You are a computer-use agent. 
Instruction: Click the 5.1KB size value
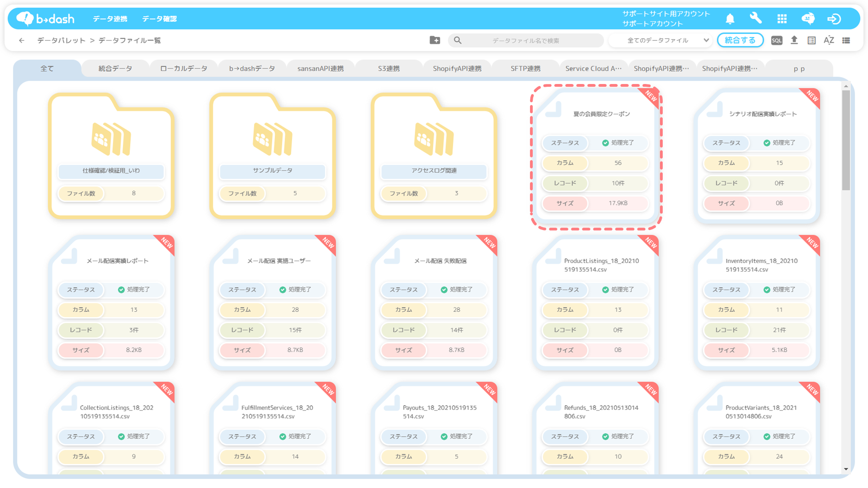tap(779, 350)
